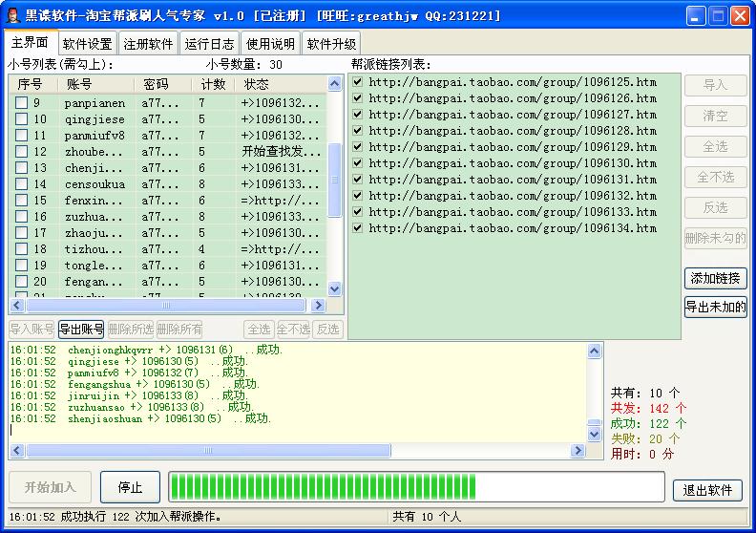Switch to the 运行日志 tab

(x=209, y=44)
